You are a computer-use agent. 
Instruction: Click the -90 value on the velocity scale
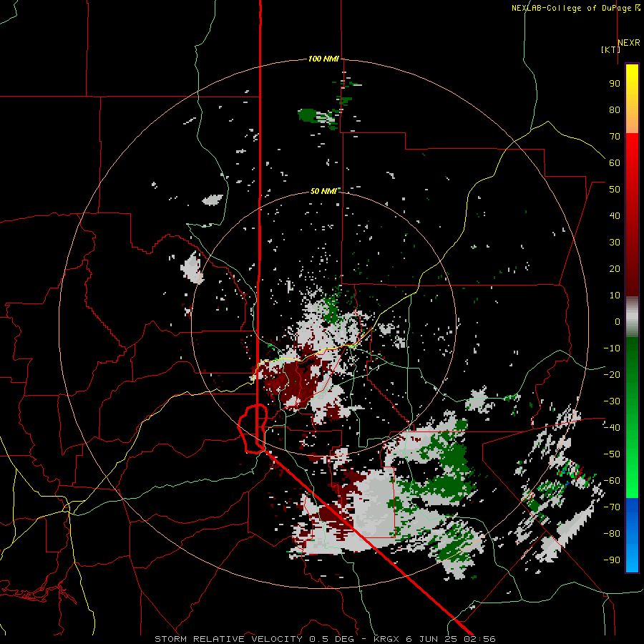pyautogui.click(x=612, y=560)
